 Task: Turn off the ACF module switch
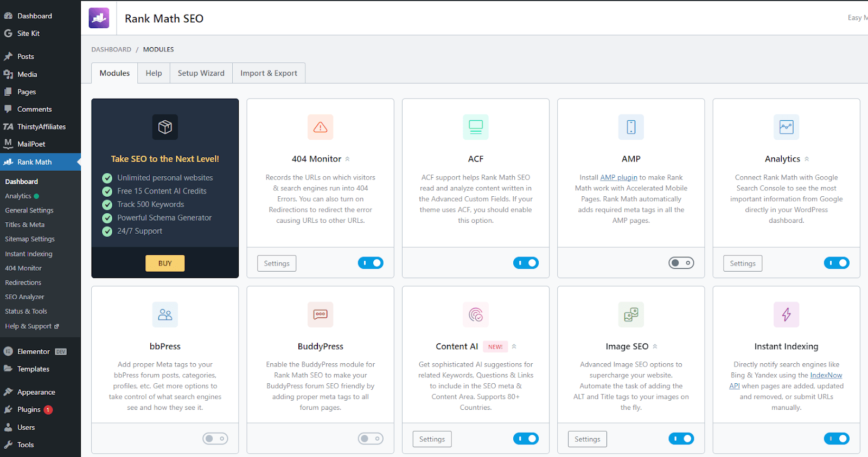point(526,263)
